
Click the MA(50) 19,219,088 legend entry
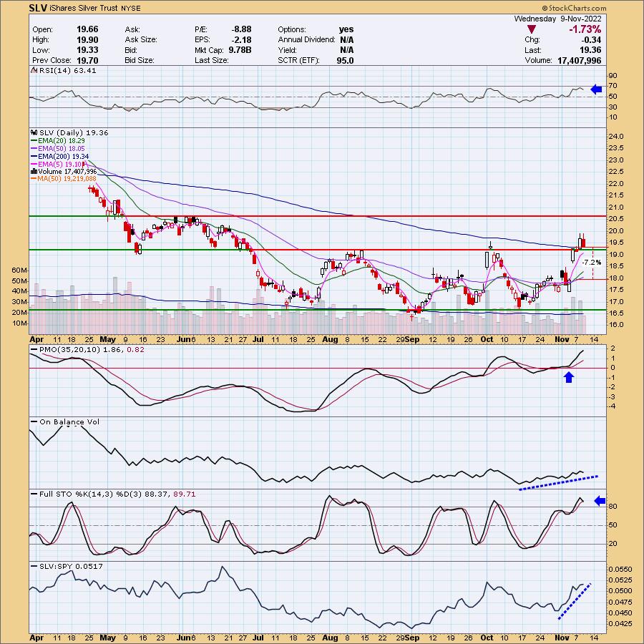(67, 179)
